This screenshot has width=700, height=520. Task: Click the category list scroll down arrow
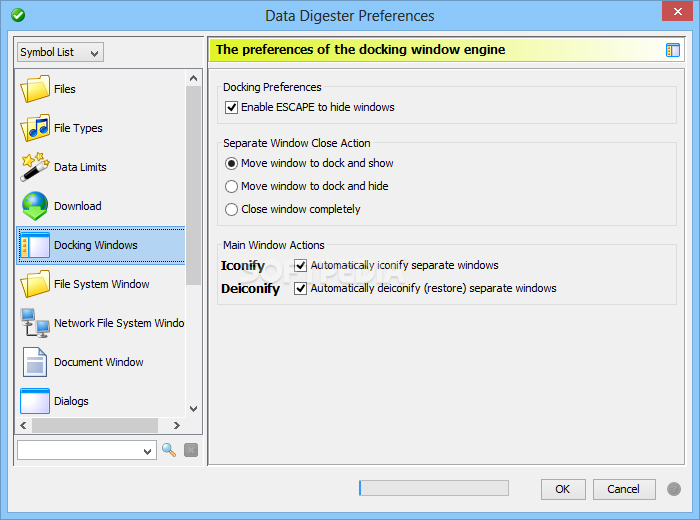click(x=193, y=408)
